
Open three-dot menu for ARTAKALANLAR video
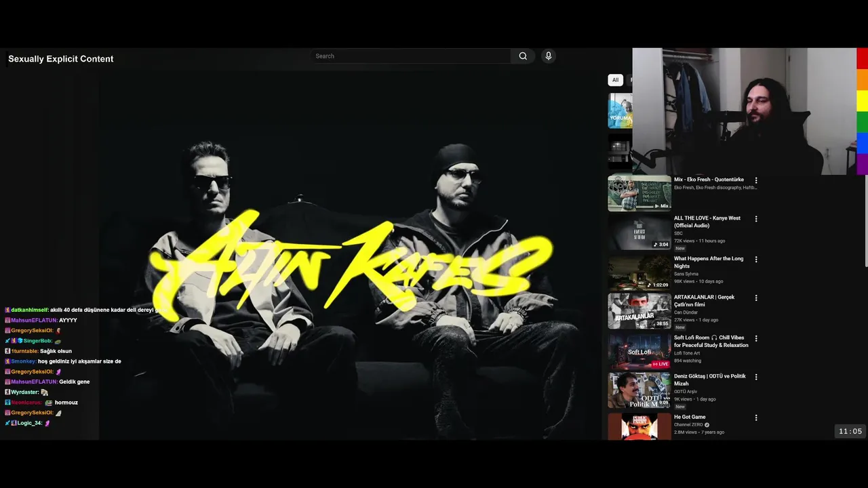[x=756, y=298]
